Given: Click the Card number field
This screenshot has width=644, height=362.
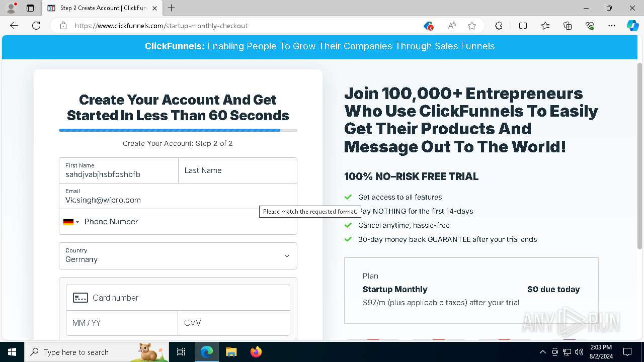Looking at the screenshot, I should click(x=178, y=298).
